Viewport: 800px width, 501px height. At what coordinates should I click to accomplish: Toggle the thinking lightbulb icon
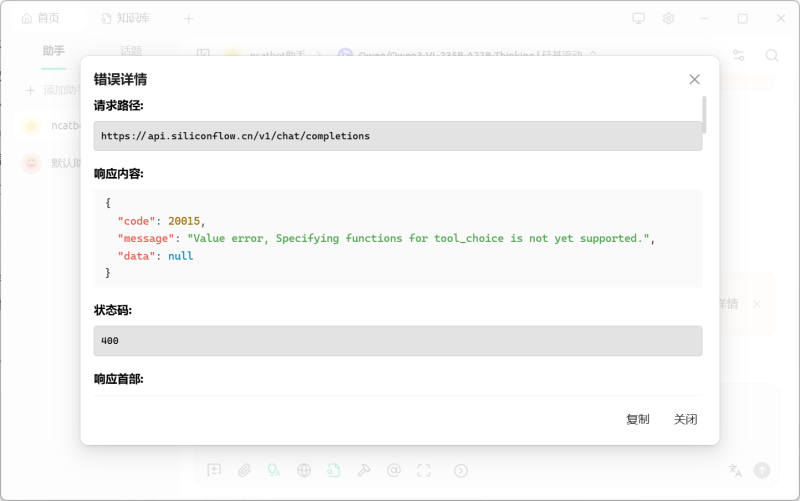274,470
